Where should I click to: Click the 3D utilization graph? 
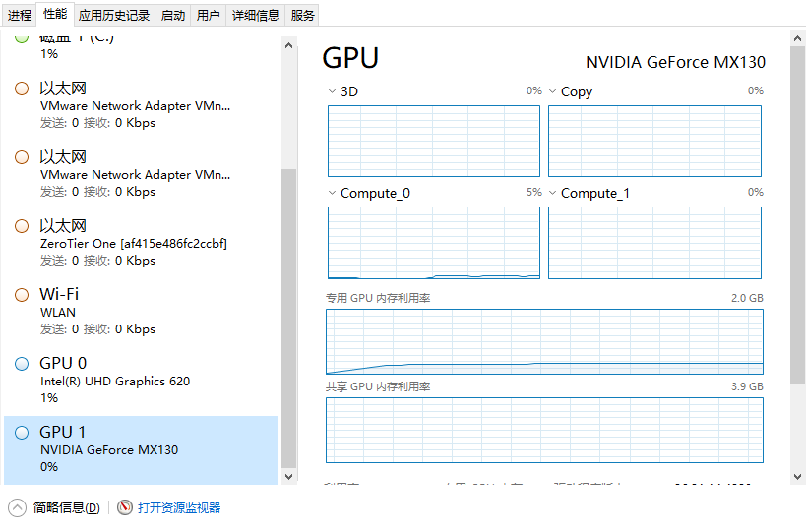pos(434,142)
